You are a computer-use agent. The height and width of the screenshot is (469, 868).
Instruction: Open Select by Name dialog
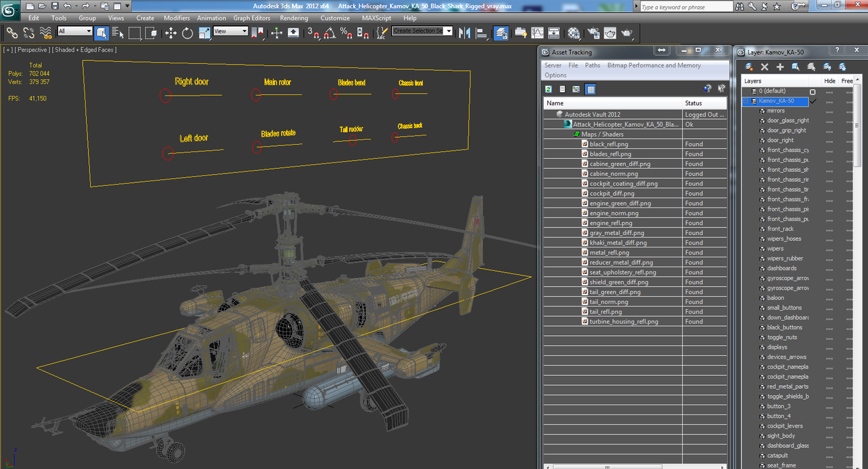click(118, 33)
